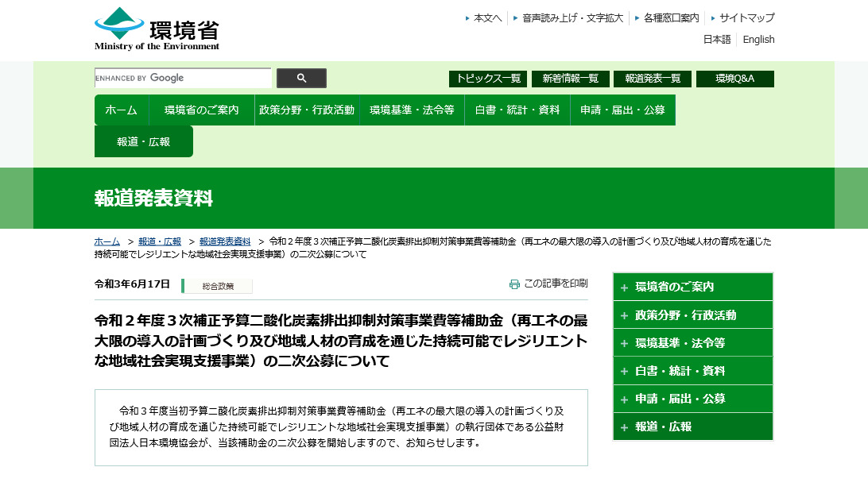The height and width of the screenshot is (494, 868).
Task: Focus the Google search input field
Action: coord(183,79)
